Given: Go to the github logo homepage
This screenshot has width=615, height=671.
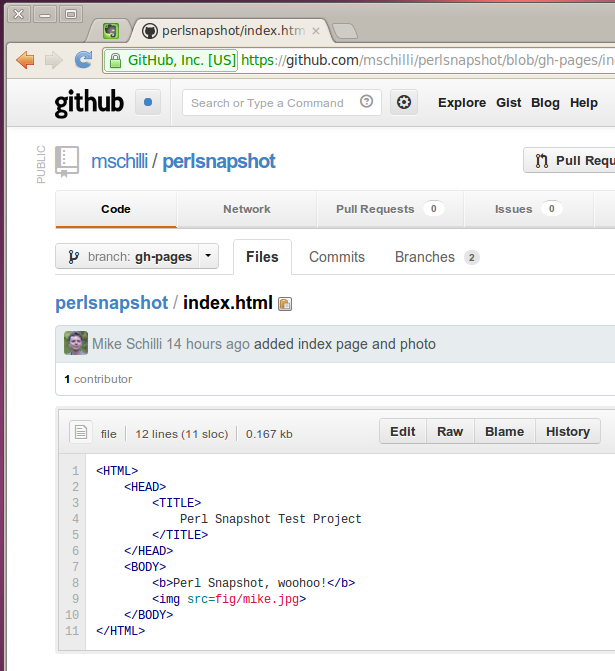Looking at the screenshot, I should point(89,103).
